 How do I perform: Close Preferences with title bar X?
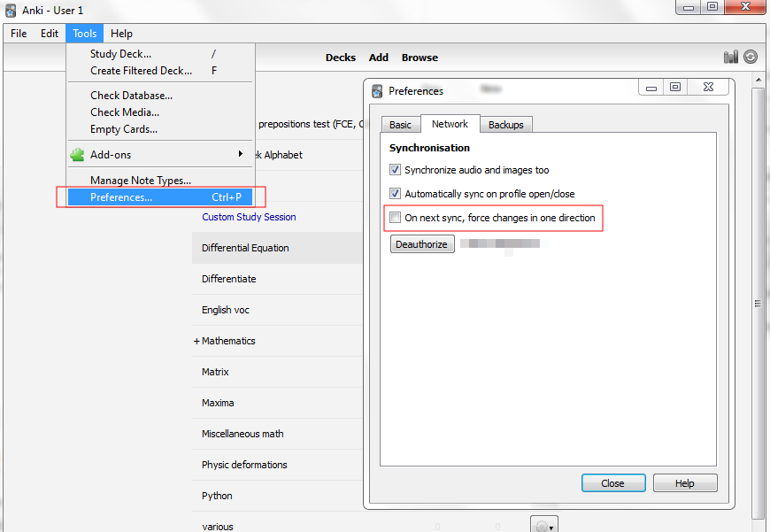click(x=710, y=88)
